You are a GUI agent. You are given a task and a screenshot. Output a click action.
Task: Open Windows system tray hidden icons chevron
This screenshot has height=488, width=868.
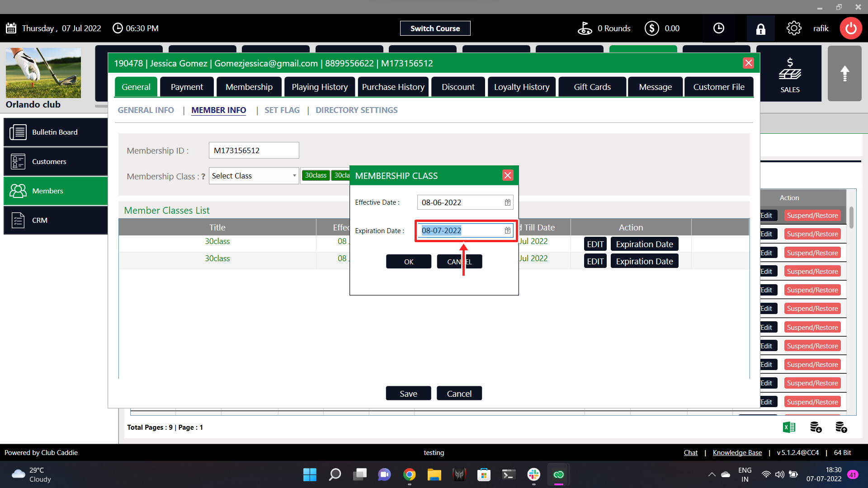[712, 474]
